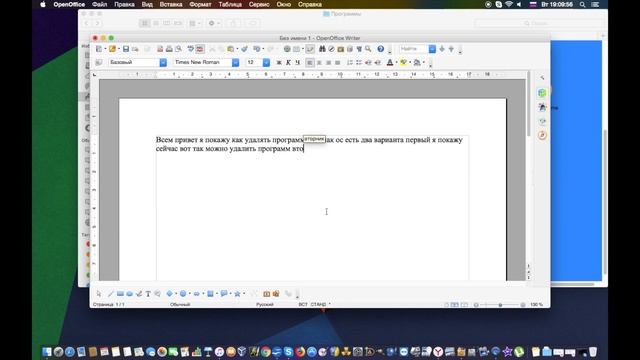Click the 100 % zoom percentage
The width and height of the screenshot is (640, 360).
coord(536,304)
